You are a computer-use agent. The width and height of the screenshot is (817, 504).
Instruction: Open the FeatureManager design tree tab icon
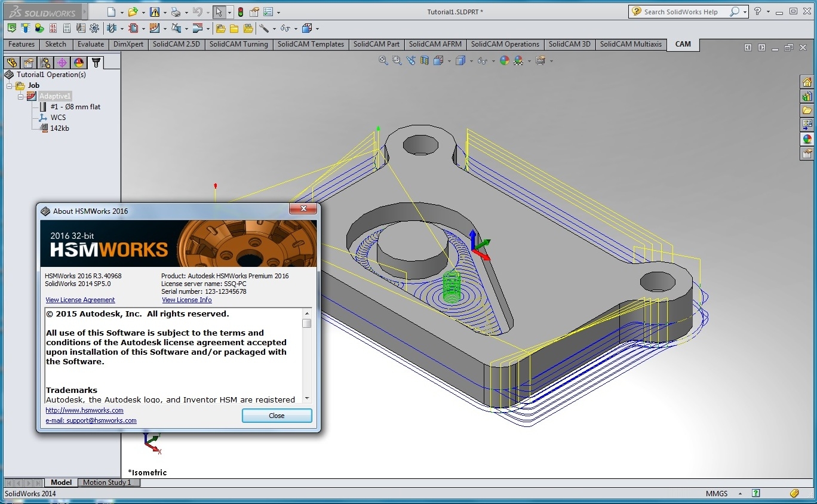click(11, 63)
